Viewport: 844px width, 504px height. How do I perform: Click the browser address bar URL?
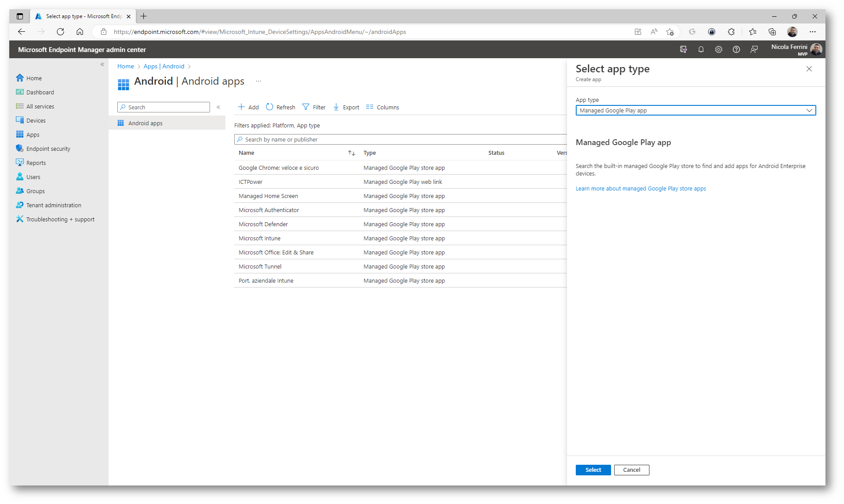point(260,32)
